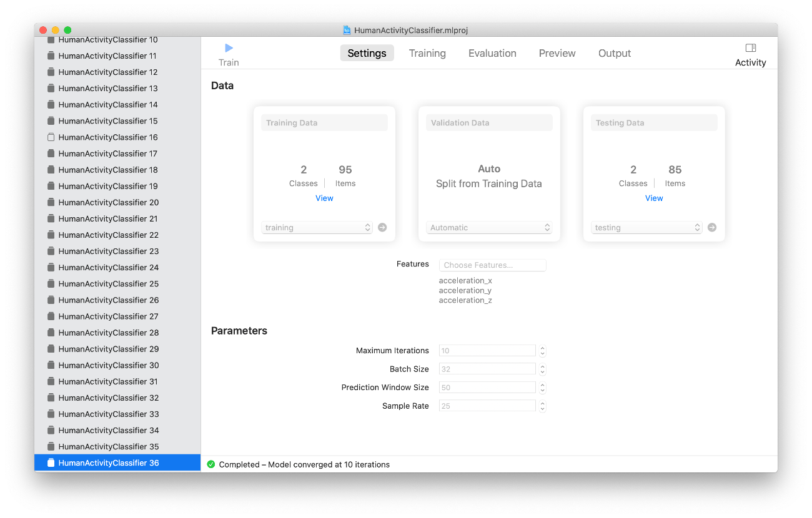Image resolution: width=812 pixels, height=518 pixels.
Task: Click model icon of HumanActivityClassifier 33
Action: pyautogui.click(x=51, y=414)
